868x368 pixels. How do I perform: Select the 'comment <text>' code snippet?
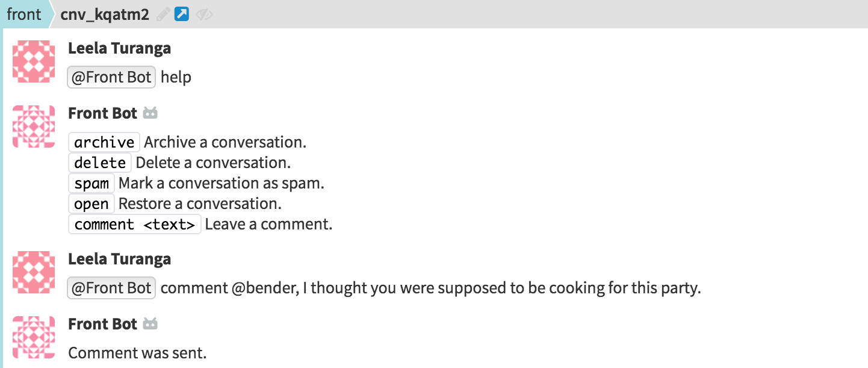point(135,224)
